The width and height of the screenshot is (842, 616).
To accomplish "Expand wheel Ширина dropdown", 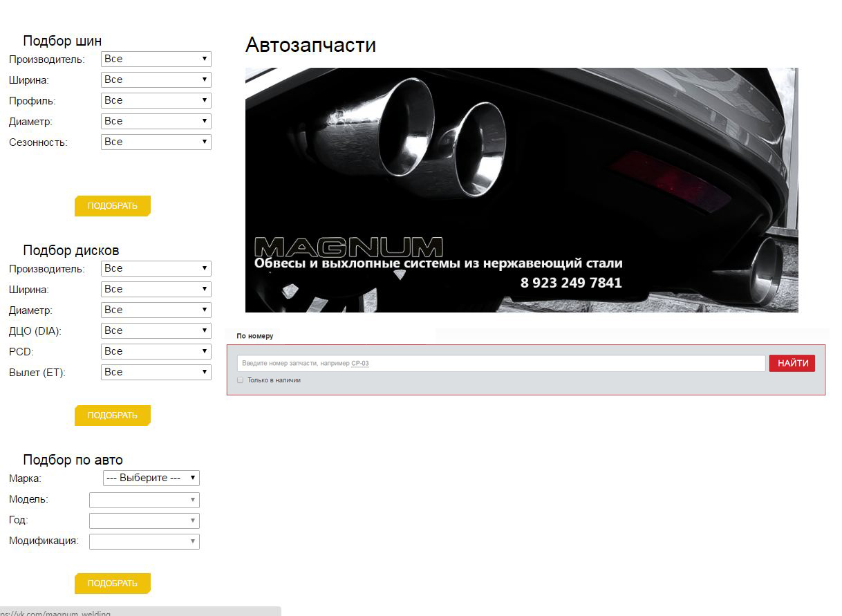I will pos(156,290).
